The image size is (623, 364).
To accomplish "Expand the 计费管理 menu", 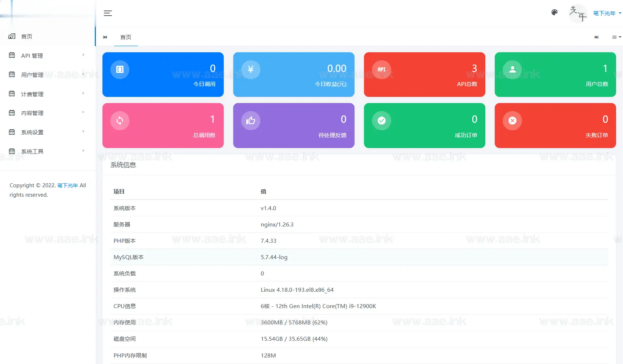I will point(48,94).
